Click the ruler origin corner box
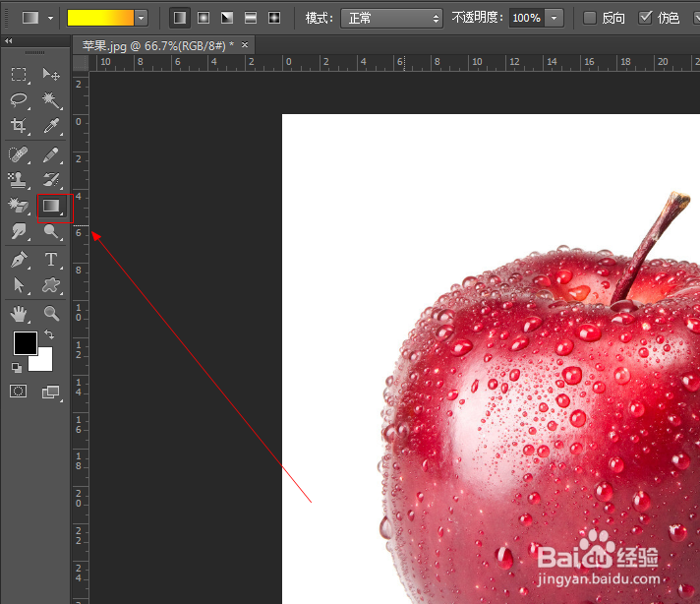 pyautogui.click(x=81, y=63)
